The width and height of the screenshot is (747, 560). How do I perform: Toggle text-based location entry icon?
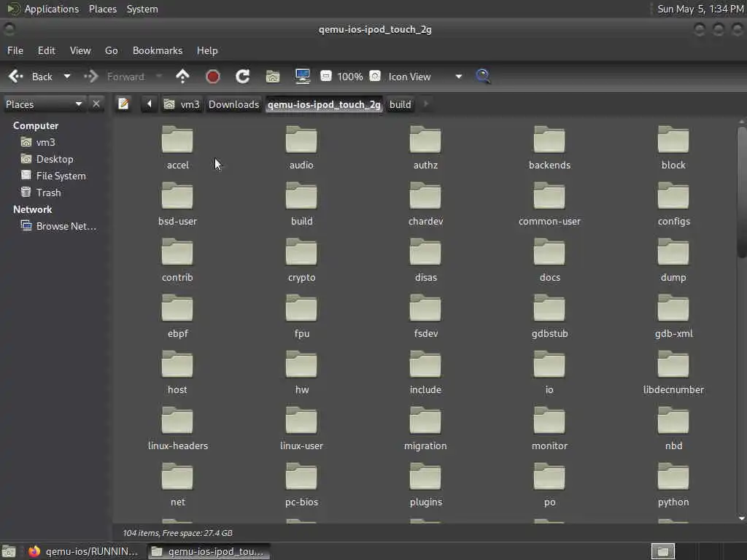[123, 104]
